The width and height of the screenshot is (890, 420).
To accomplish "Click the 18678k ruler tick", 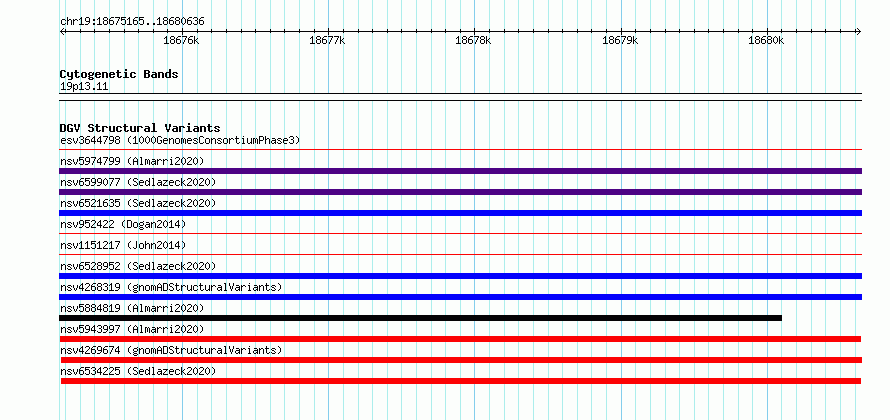I will (x=474, y=40).
